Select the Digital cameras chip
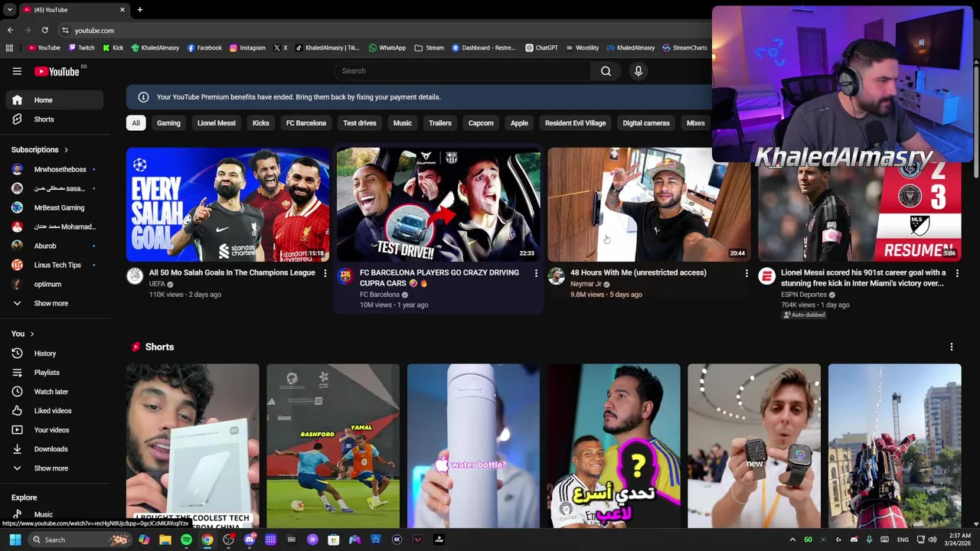Image resolution: width=980 pixels, height=551 pixels. point(646,123)
